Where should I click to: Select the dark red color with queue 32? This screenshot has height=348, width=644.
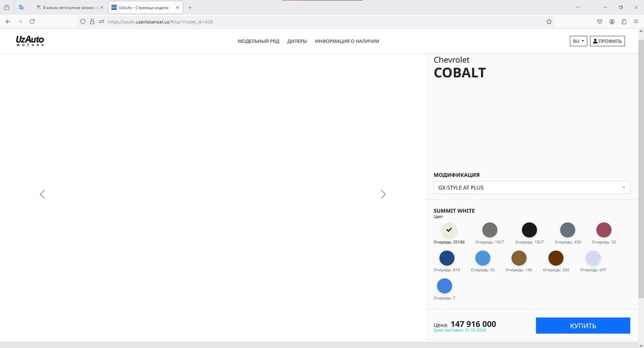click(604, 230)
